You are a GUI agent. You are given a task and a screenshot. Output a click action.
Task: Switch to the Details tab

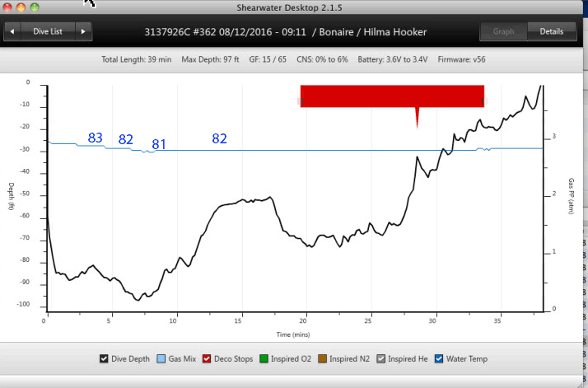(x=550, y=32)
